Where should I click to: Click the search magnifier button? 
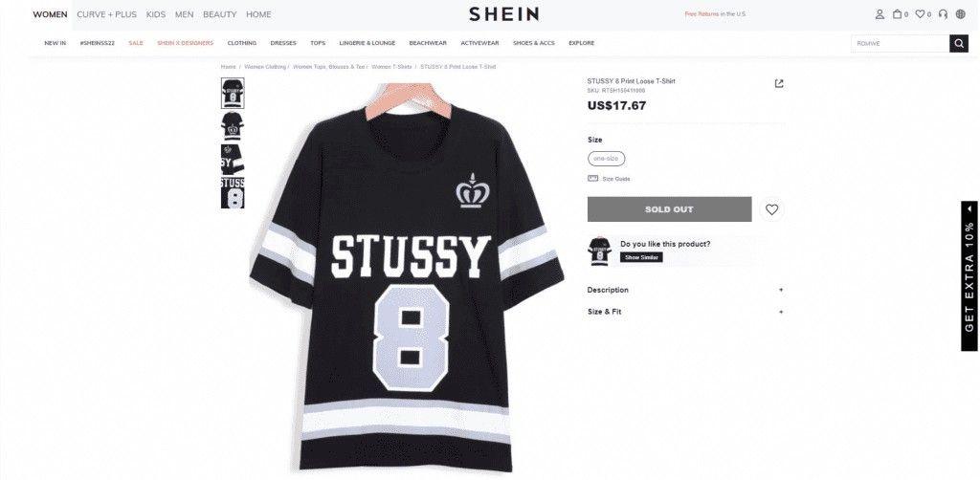[959, 43]
